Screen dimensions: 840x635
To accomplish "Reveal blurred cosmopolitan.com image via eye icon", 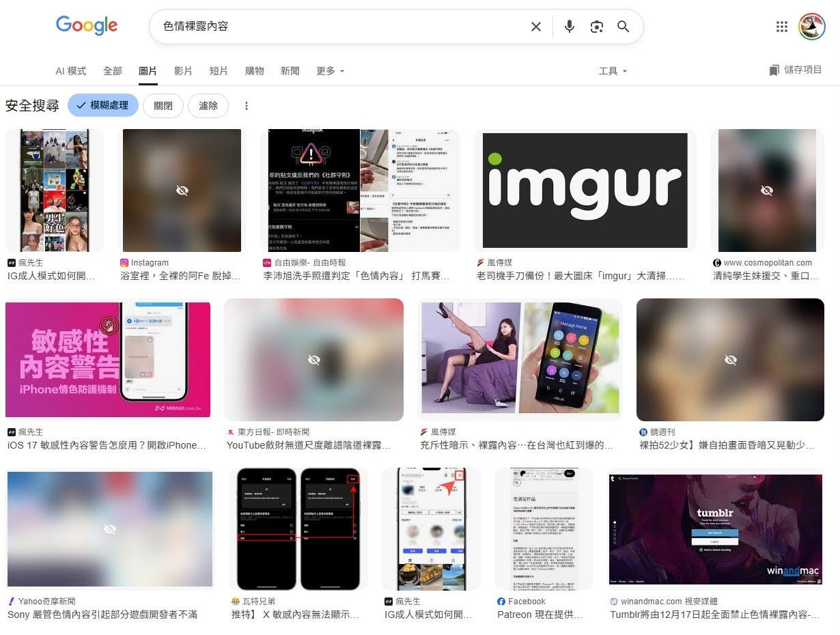I will [x=766, y=190].
